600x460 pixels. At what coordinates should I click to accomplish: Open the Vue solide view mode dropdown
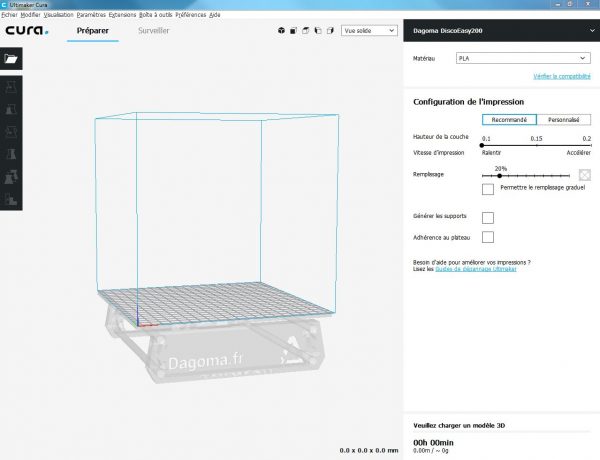click(369, 31)
